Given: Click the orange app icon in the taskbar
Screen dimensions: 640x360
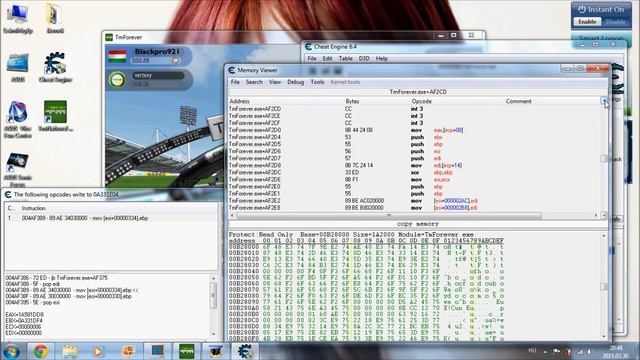Looking at the screenshot, I should (x=128, y=351).
